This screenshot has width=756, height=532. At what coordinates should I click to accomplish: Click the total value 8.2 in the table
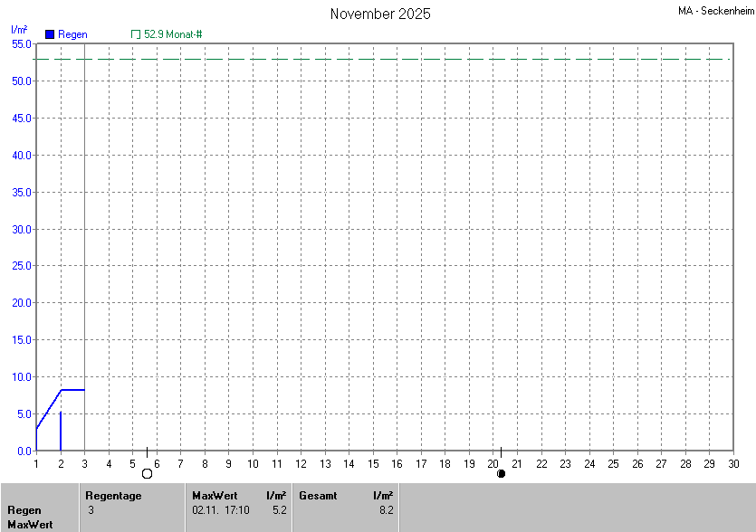click(386, 510)
